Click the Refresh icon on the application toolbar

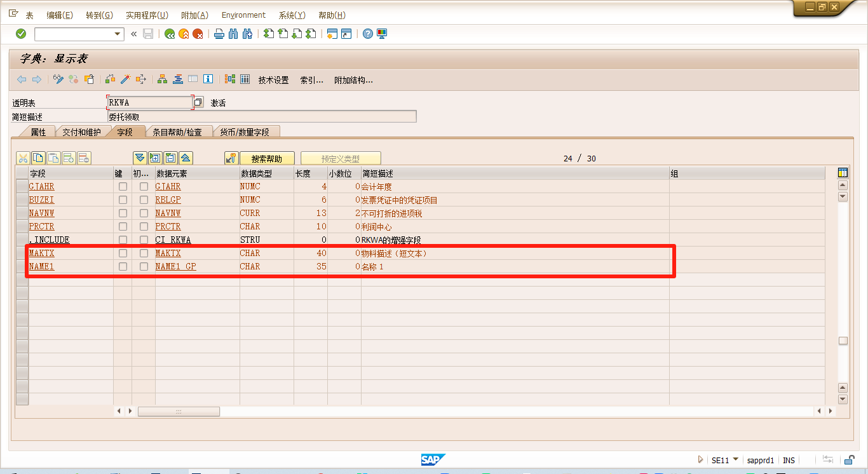pyautogui.click(x=72, y=79)
